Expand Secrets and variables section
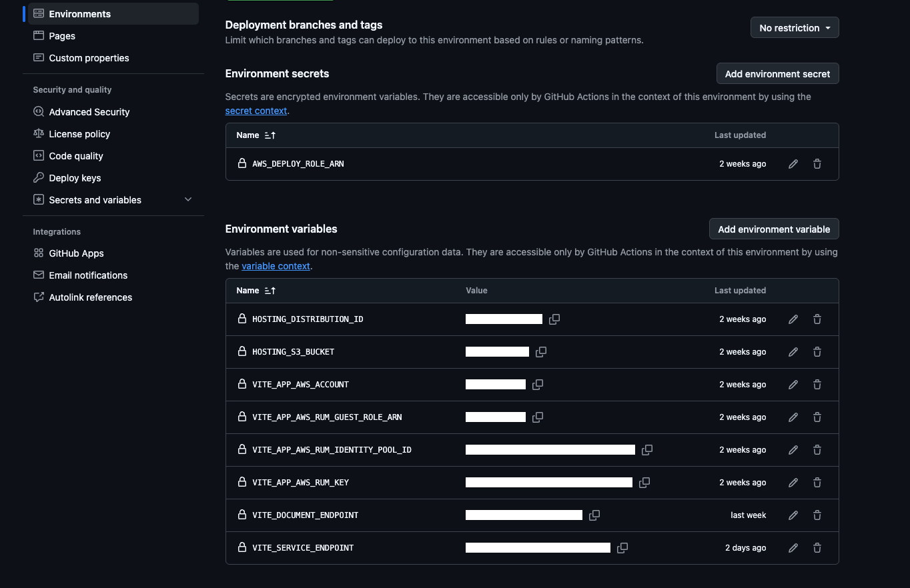Image resolution: width=910 pixels, height=588 pixels. (x=188, y=200)
